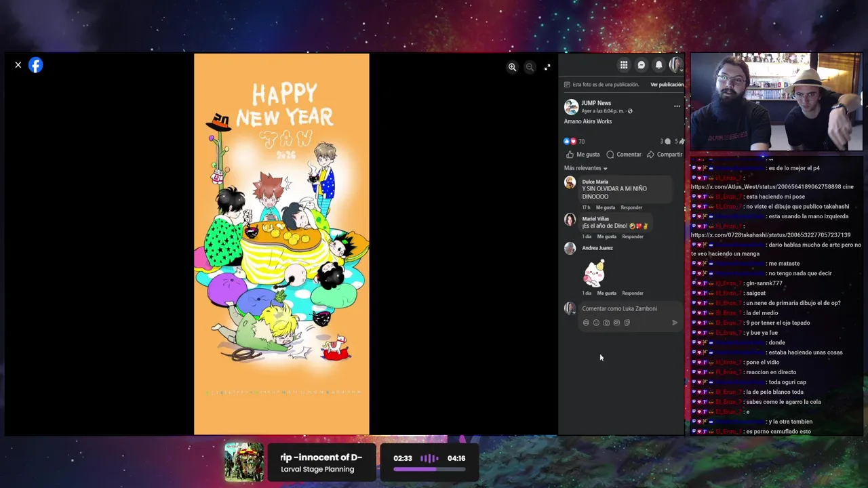Click chat message 'toda oguri cap'
The width and height of the screenshot is (868, 488).
tap(787, 382)
